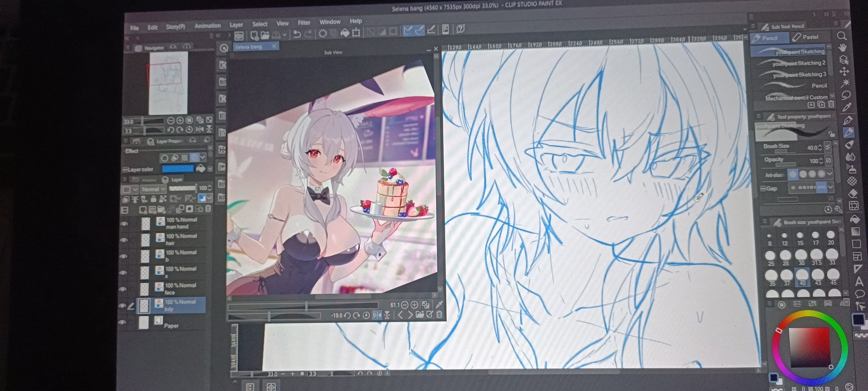
Task: Open the Animation menu
Action: tap(208, 26)
